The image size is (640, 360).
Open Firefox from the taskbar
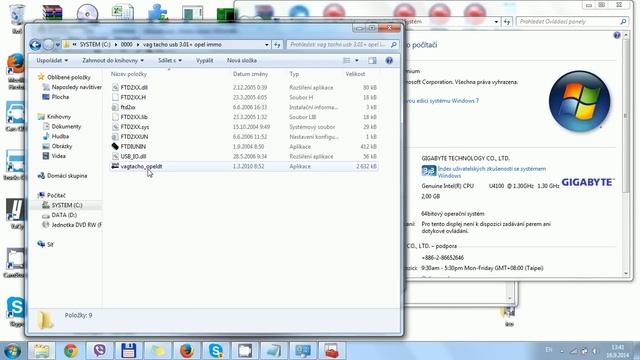point(187,351)
